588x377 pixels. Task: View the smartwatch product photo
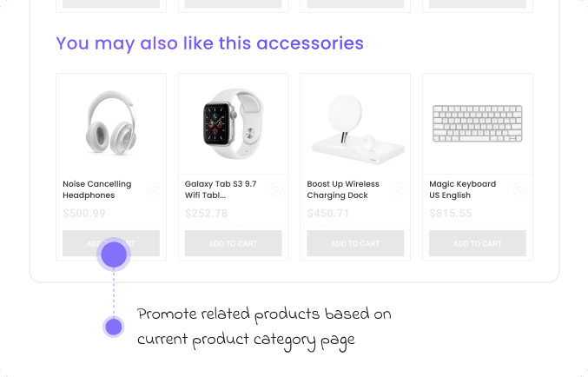(x=233, y=124)
